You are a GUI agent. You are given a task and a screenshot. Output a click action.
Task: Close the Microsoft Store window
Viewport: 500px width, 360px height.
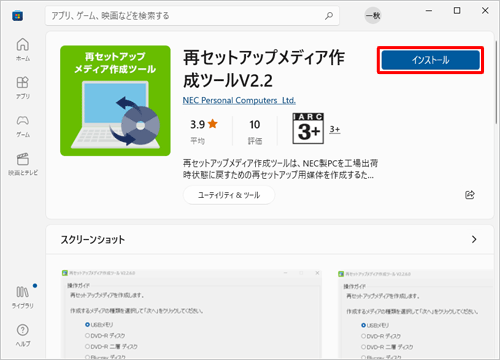pyautogui.click(x=485, y=11)
